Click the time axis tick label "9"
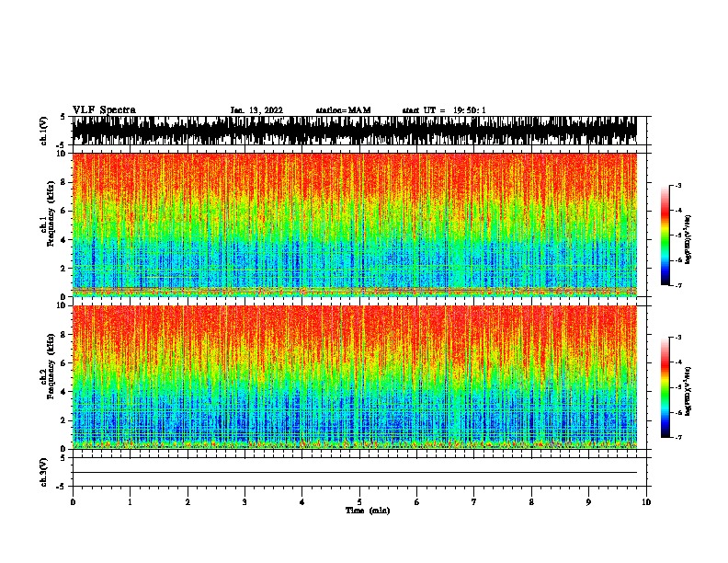This screenshot has height=563, width=728. click(588, 502)
